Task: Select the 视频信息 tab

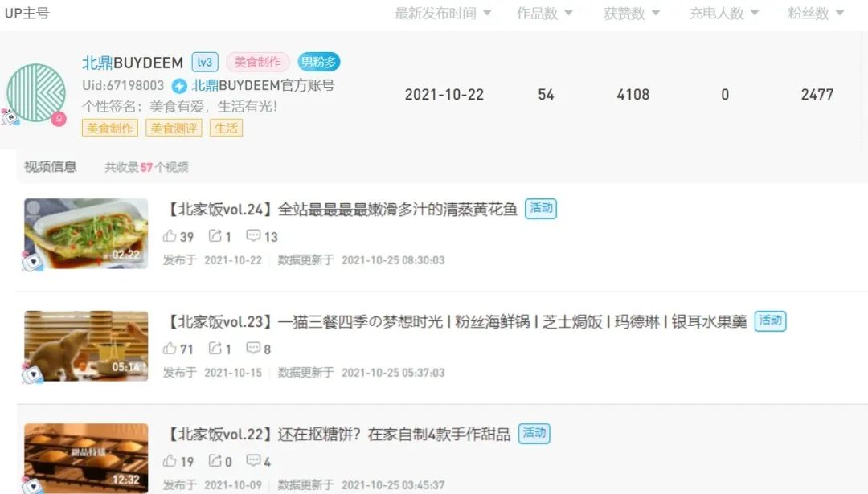Action: coord(51,167)
